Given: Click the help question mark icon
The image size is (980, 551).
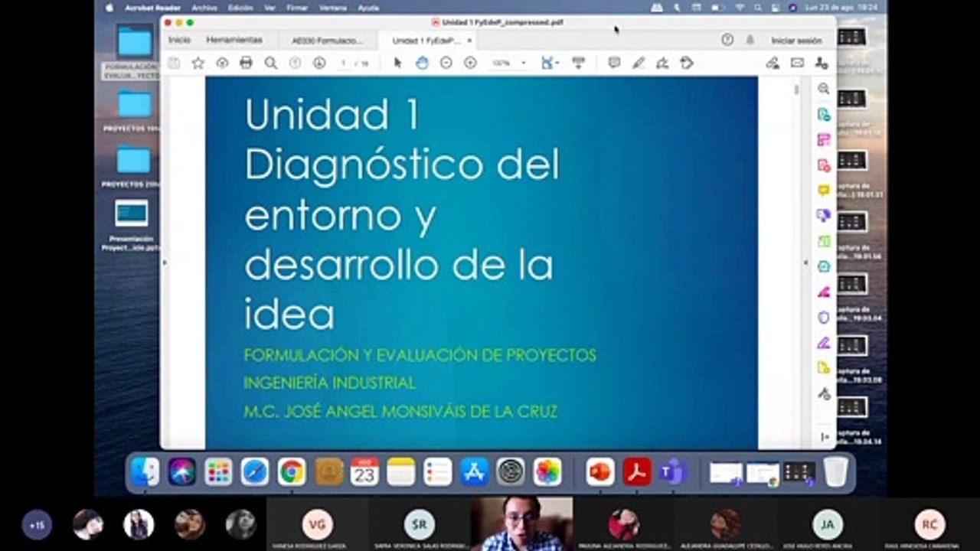Looking at the screenshot, I should 727,40.
